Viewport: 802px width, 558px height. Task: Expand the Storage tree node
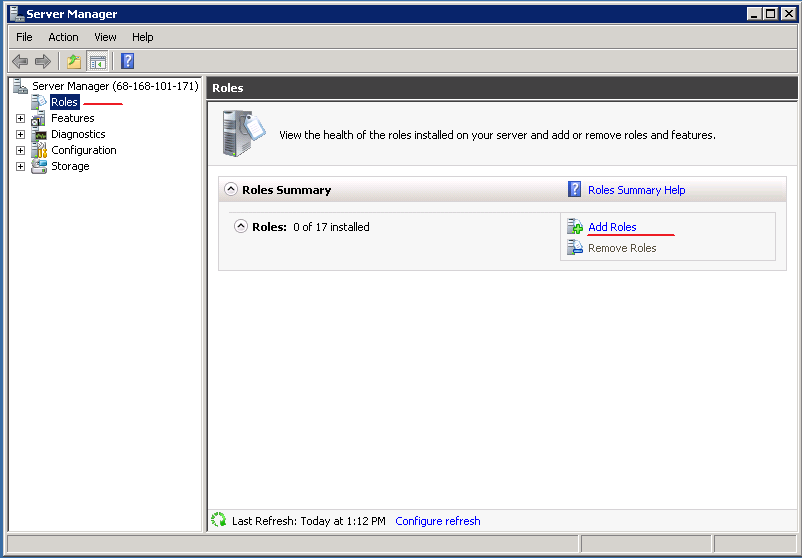click(x=20, y=166)
